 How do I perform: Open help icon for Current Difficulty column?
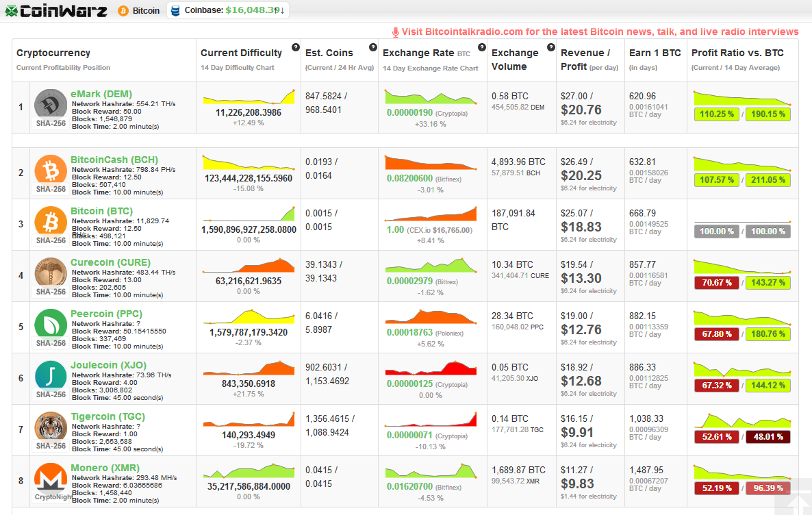[x=296, y=47]
